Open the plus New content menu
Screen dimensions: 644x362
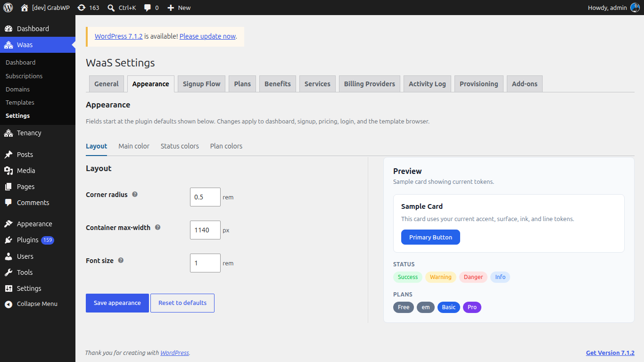(x=179, y=8)
